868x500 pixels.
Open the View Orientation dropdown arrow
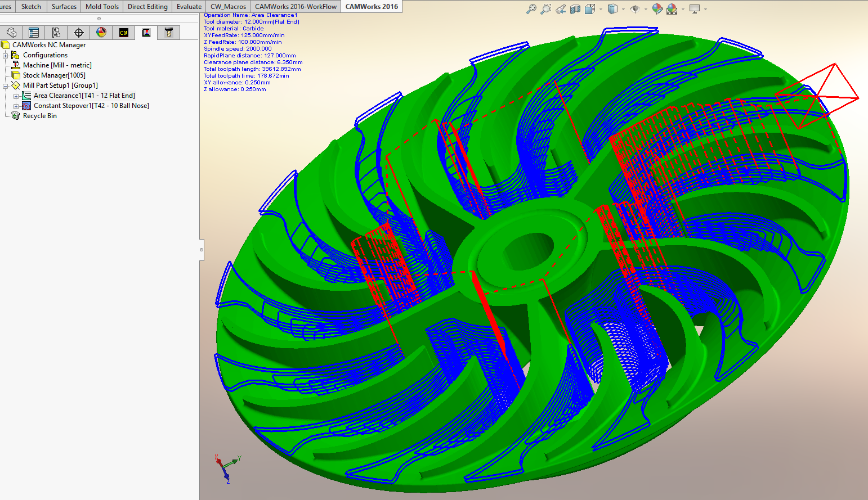coord(601,9)
